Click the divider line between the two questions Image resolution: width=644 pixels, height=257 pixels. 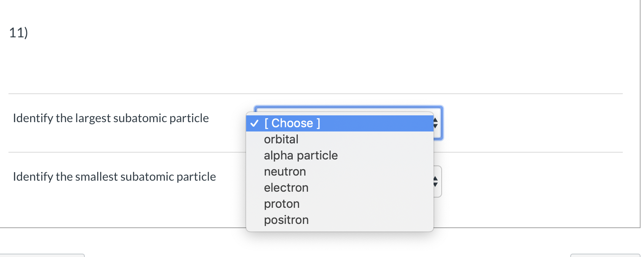(127, 152)
